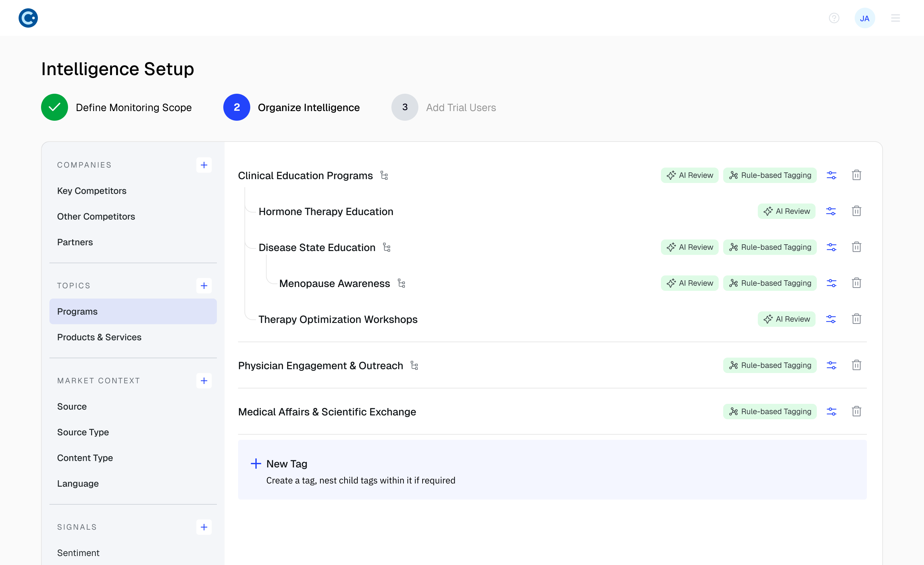Delete Medical Affairs & Scientific Exchange tag
Screen dimensions: 924x565
(x=857, y=412)
